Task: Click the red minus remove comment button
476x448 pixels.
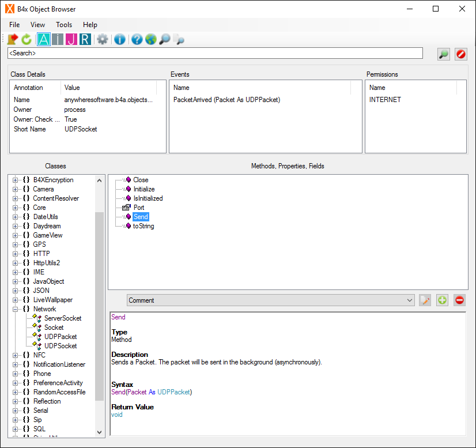Action: tap(460, 300)
